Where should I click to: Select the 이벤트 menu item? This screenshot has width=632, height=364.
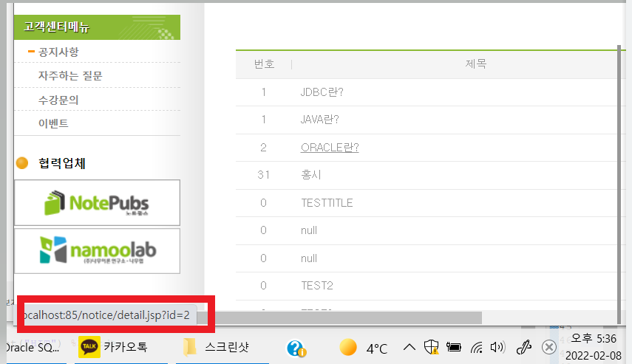pyautogui.click(x=53, y=123)
